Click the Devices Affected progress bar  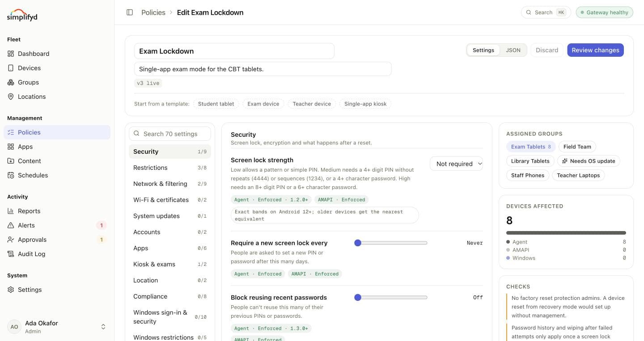click(566, 233)
